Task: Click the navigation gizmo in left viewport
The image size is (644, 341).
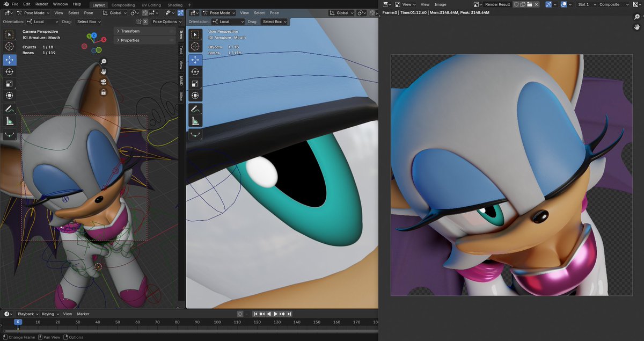Action: pos(93,43)
